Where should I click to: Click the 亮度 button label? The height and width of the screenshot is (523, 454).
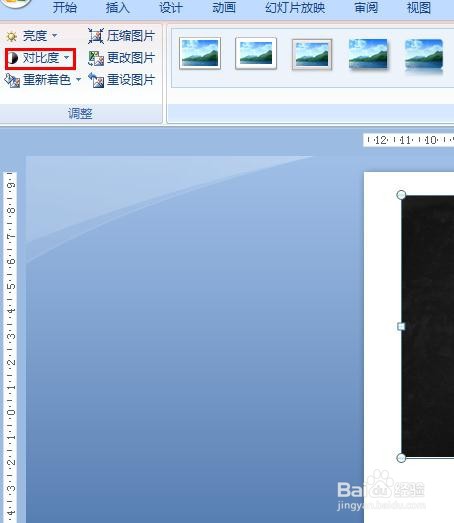pos(35,36)
